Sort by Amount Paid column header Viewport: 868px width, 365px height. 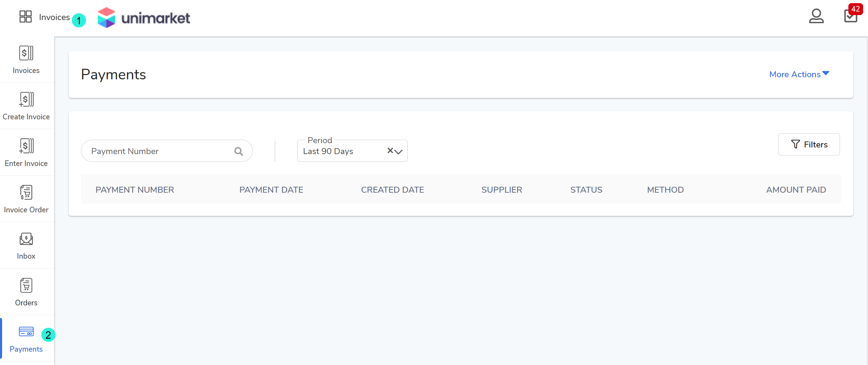coord(796,190)
